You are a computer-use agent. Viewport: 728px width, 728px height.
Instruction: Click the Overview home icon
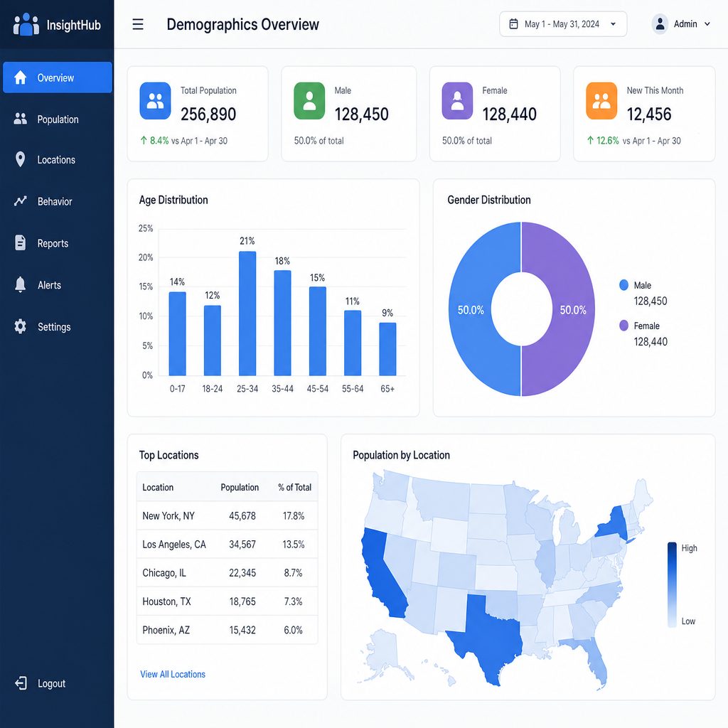(x=21, y=77)
